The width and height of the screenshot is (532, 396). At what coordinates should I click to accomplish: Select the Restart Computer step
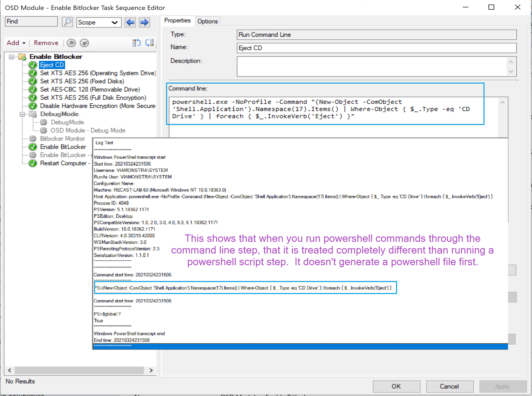pos(63,163)
